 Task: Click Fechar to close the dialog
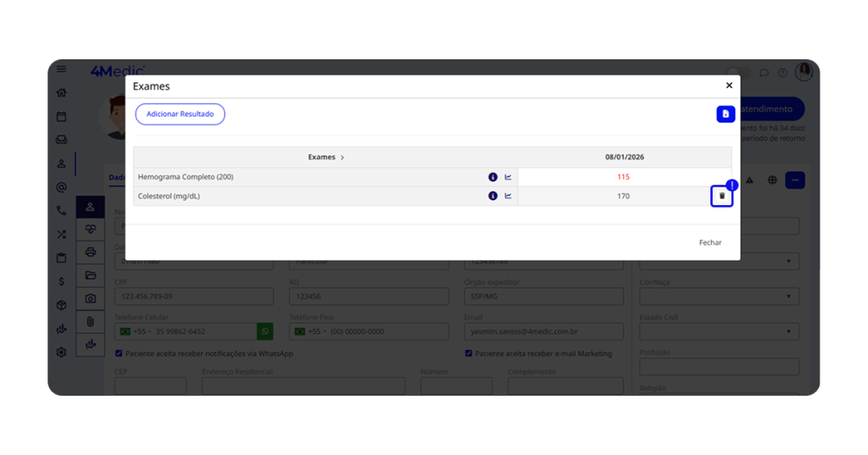(709, 242)
